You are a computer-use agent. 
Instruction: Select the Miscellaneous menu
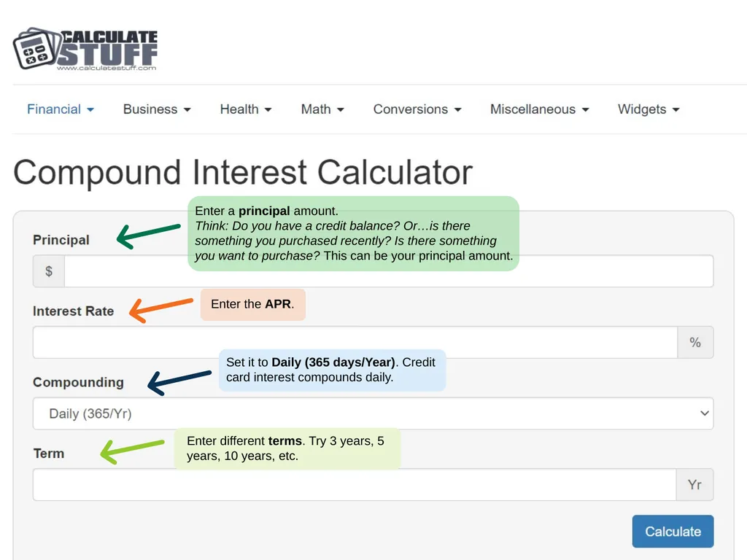[539, 109]
